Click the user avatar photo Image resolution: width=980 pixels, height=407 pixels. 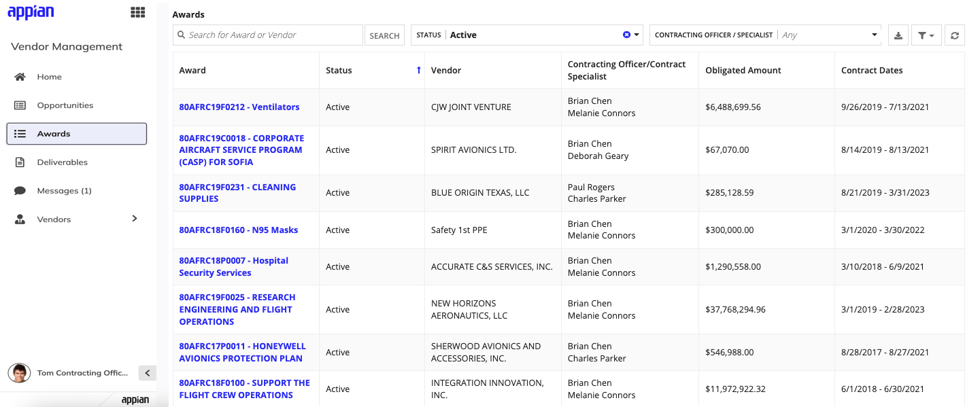(x=19, y=372)
